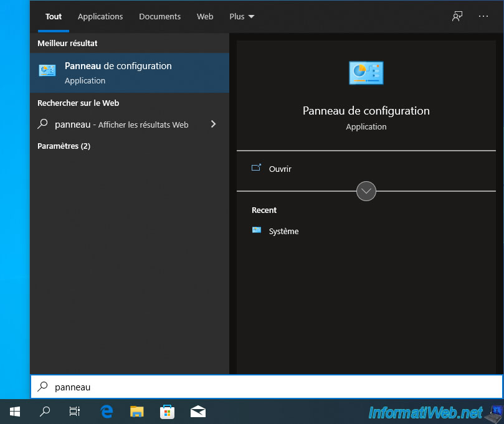
Task: Expand more actions with the circular chevron
Action: click(366, 191)
